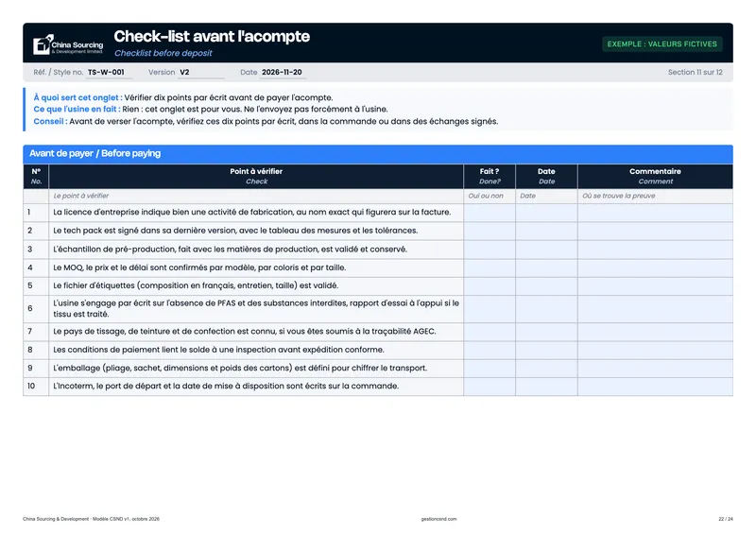Click the 'Oui ou non' hint cell

[x=490, y=196]
